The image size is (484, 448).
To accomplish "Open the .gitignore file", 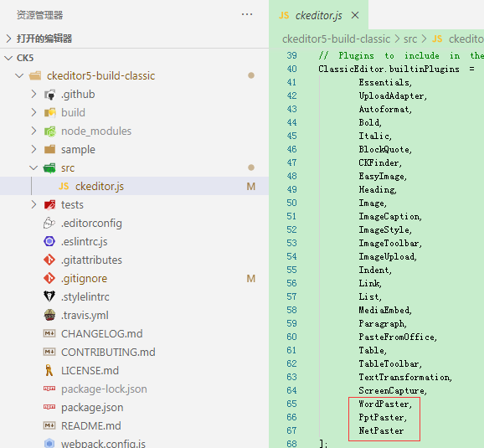I will coord(84,279).
